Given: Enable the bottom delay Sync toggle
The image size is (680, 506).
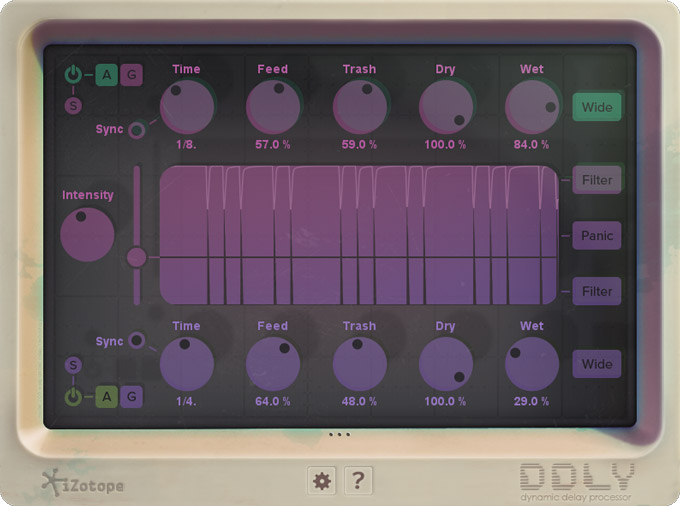Looking at the screenshot, I should [x=137, y=340].
